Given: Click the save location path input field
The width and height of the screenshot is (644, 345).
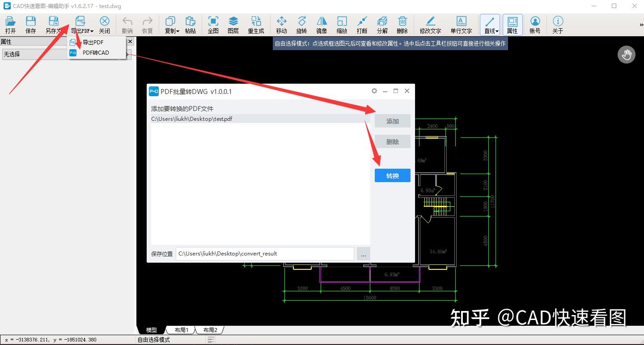Looking at the screenshot, I should (x=265, y=253).
